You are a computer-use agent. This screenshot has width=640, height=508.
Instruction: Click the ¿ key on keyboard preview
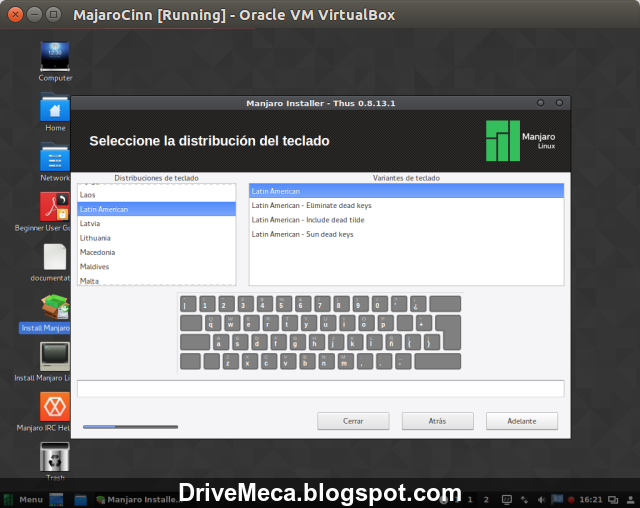[x=418, y=304]
